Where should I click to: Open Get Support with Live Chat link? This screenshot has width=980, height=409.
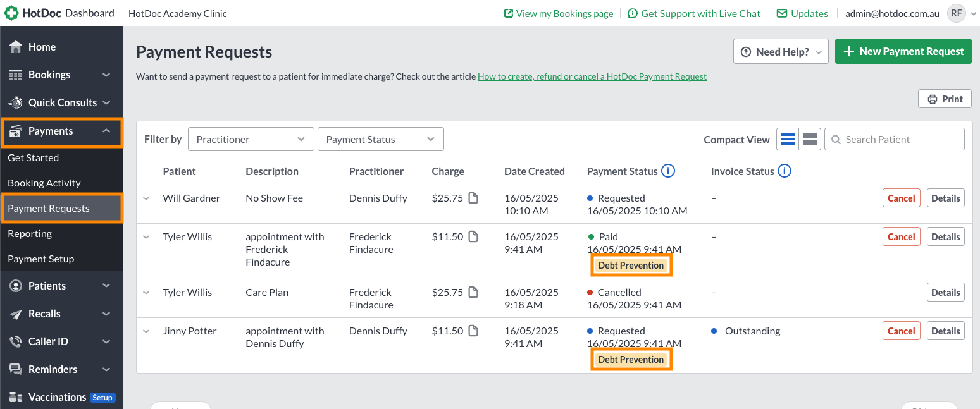[700, 13]
